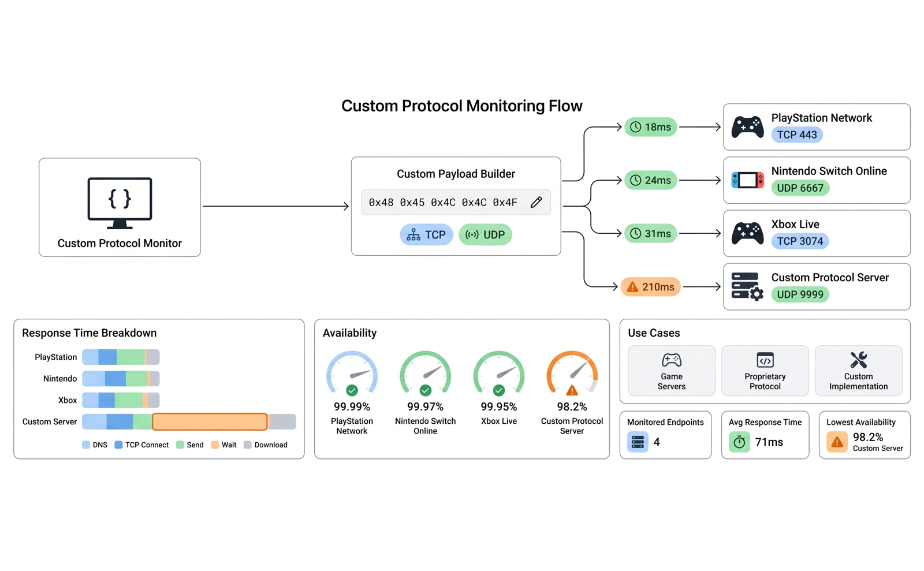Click the "PlayStation" row label in breakdown
The height and width of the screenshot is (571, 924).
point(56,357)
